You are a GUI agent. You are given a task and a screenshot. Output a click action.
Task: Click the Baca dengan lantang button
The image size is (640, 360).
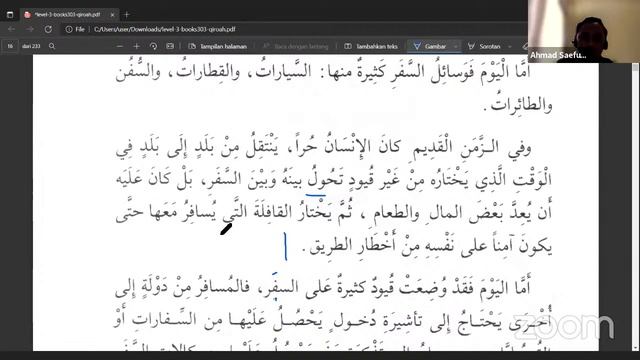[x=295, y=47]
